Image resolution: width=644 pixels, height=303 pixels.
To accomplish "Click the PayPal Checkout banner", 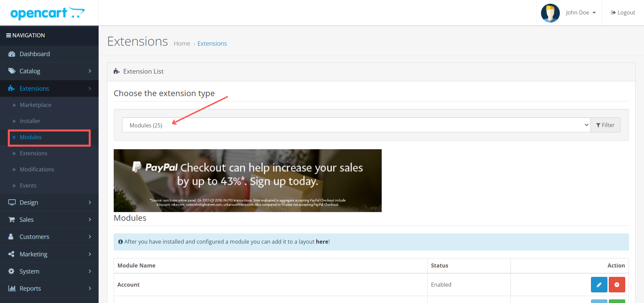I will coord(248,180).
